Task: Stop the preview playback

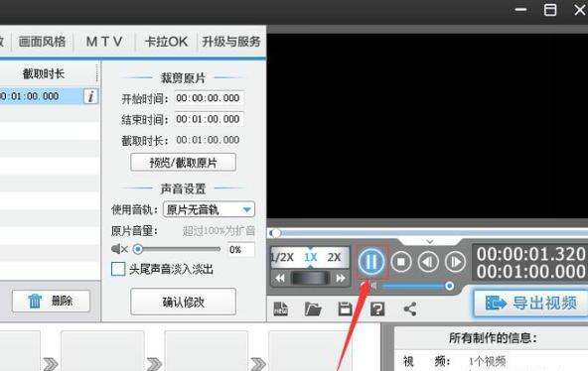Action: pyautogui.click(x=401, y=261)
